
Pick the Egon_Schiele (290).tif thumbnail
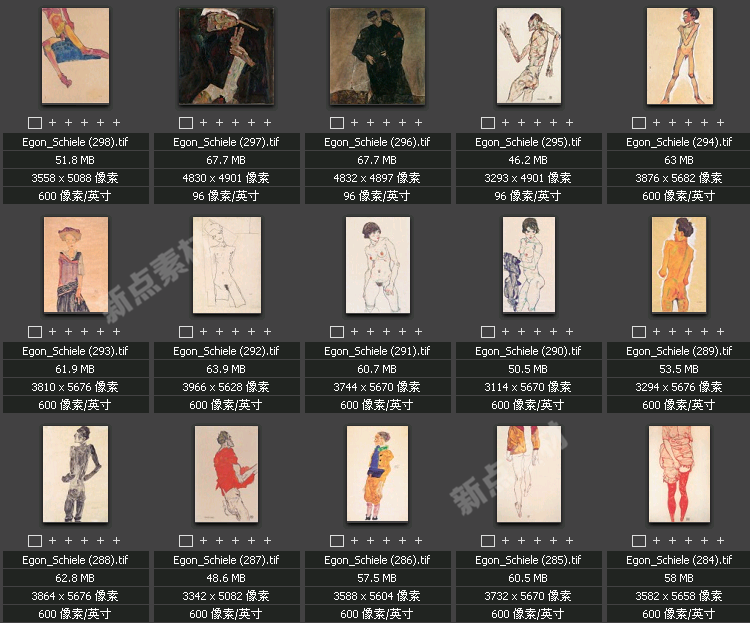529,265
